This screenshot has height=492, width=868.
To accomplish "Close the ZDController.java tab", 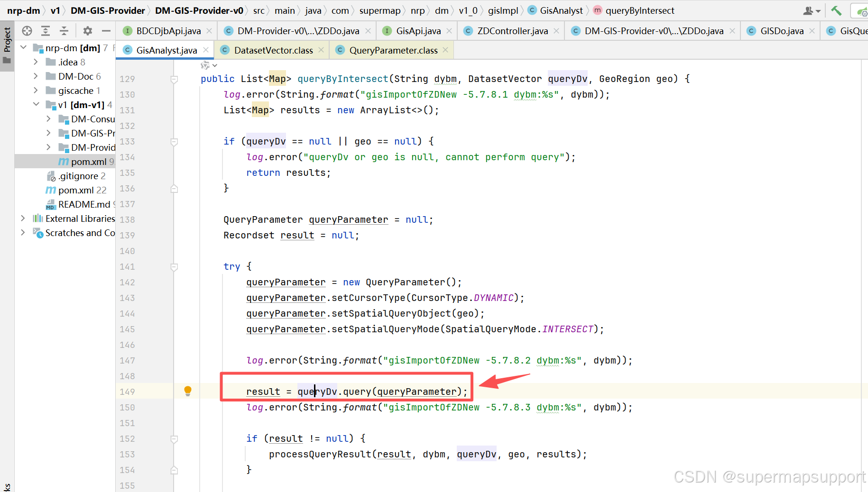I will (x=556, y=31).
